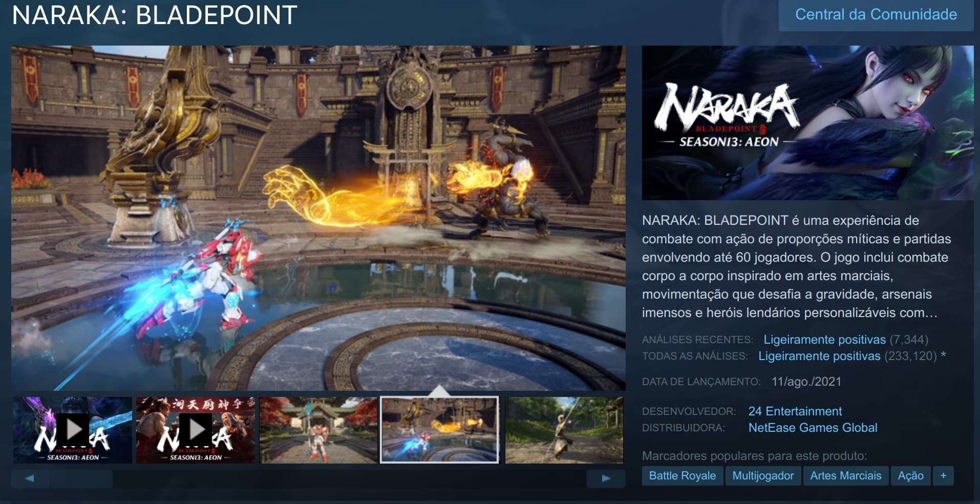The height and width of the screenshot is (504, 980).
Task: Play the first Season 13 Aeon trailer
Action: [x=73, y=430]
